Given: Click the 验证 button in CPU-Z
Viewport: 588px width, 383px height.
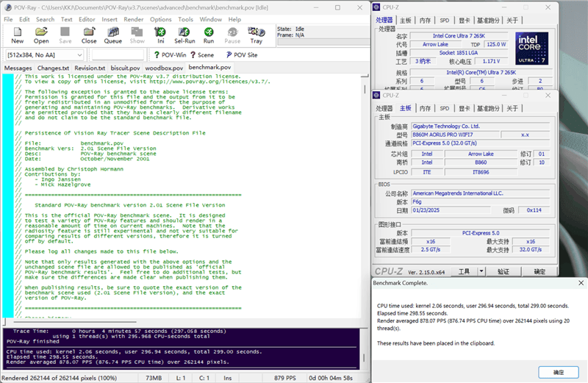Looking at the screenshot, I should (503, 271).
